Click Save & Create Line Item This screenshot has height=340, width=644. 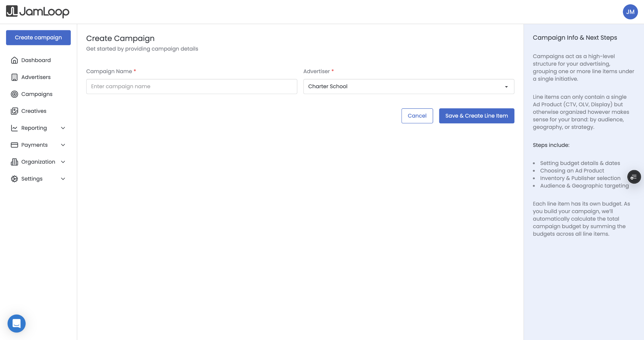(476, 116)
